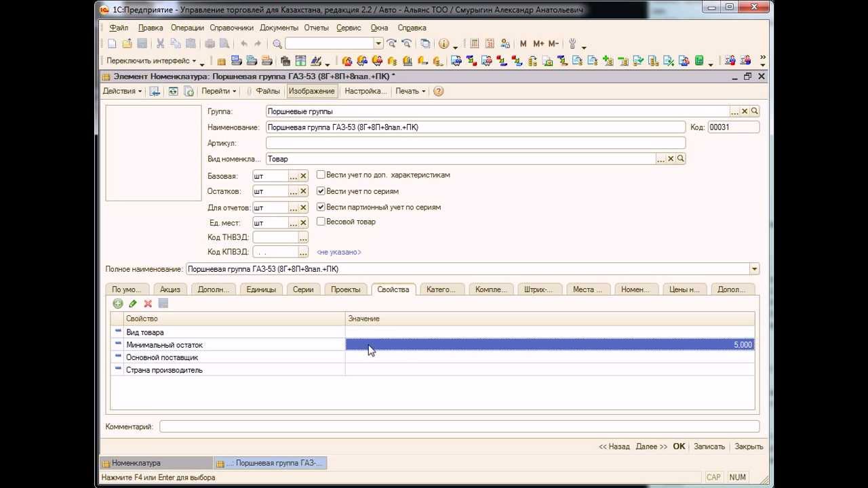This screenshot has height=488, width=868.
Task: Click the Наименование text field
Action: [x=475, y=127]
